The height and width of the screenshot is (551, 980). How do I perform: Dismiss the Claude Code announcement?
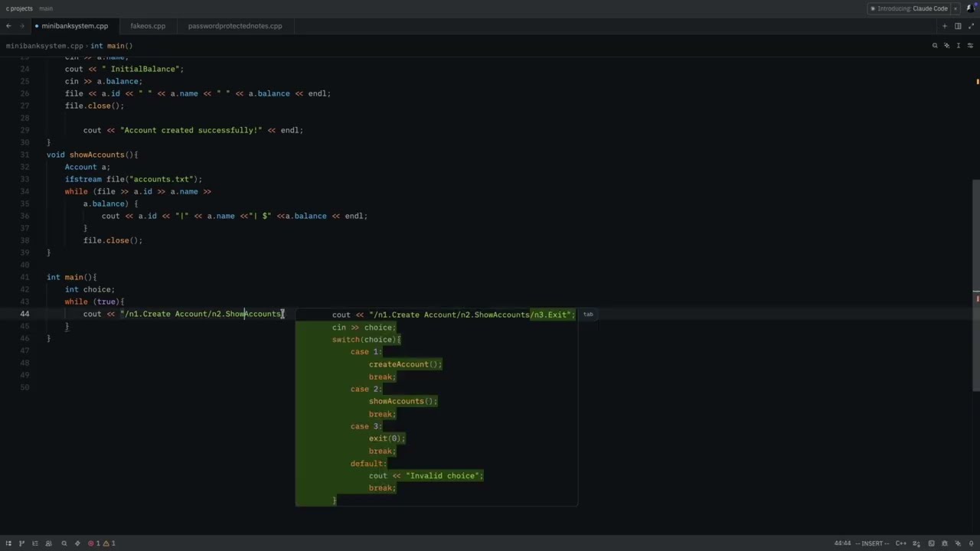[x=955, y=8]
